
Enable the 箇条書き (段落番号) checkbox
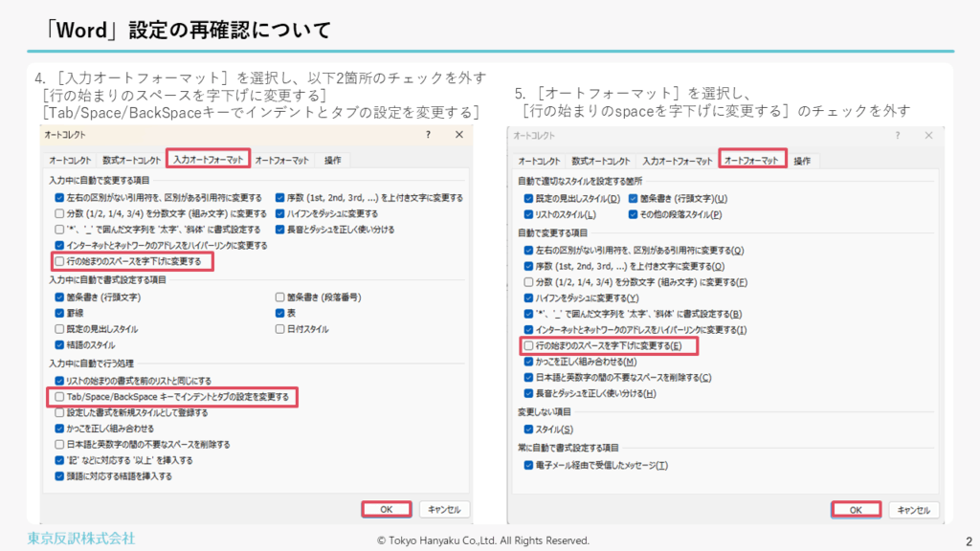point(279,298)
